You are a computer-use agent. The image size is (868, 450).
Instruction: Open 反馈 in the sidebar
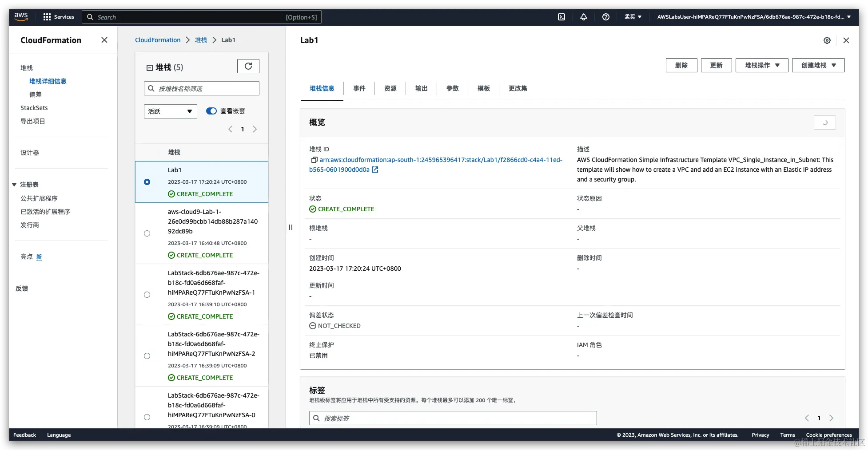(22, 288)
